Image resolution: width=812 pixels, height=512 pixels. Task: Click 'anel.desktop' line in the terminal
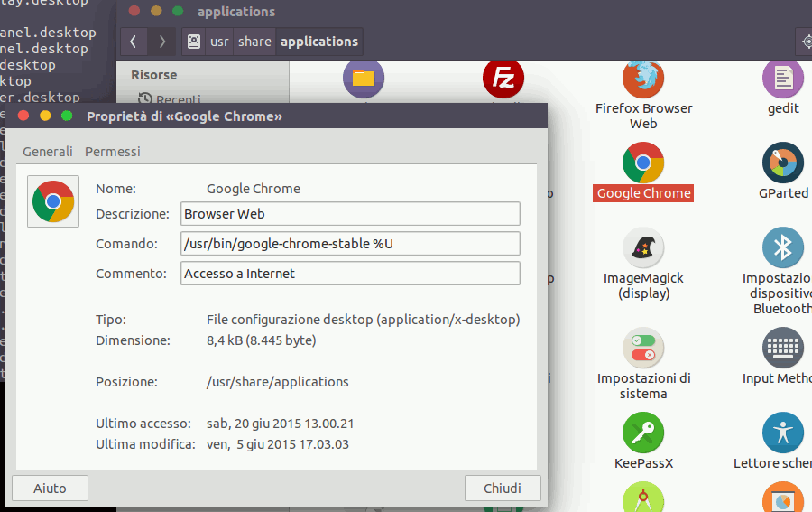coord(48,33)
